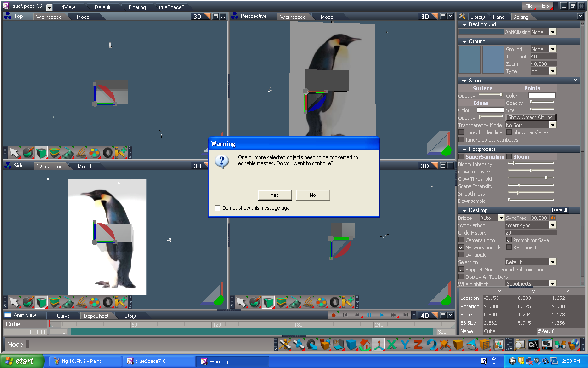Screen dimensions: 588x368
Task: Select the green X axis icon
Action: 392,344
